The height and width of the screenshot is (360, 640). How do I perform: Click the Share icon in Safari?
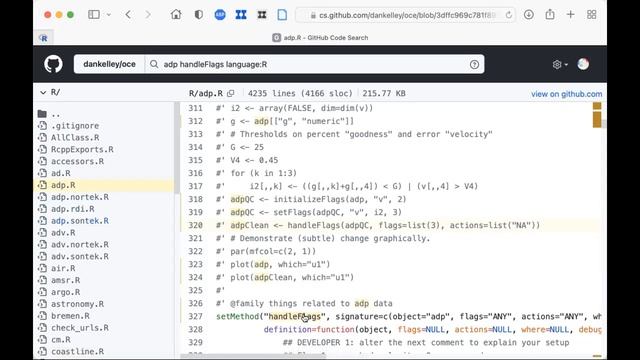click(x=550, y=14)
